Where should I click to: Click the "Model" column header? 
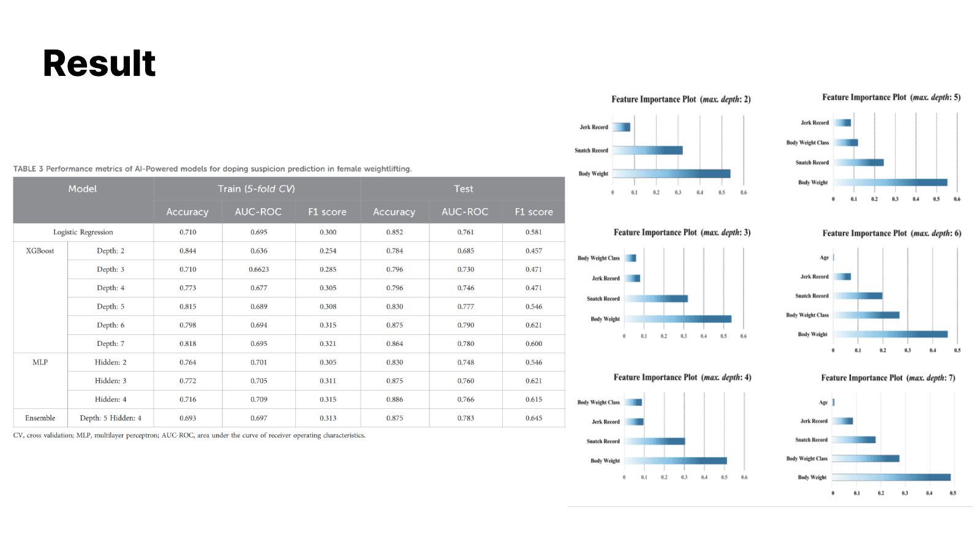point(83,189)
